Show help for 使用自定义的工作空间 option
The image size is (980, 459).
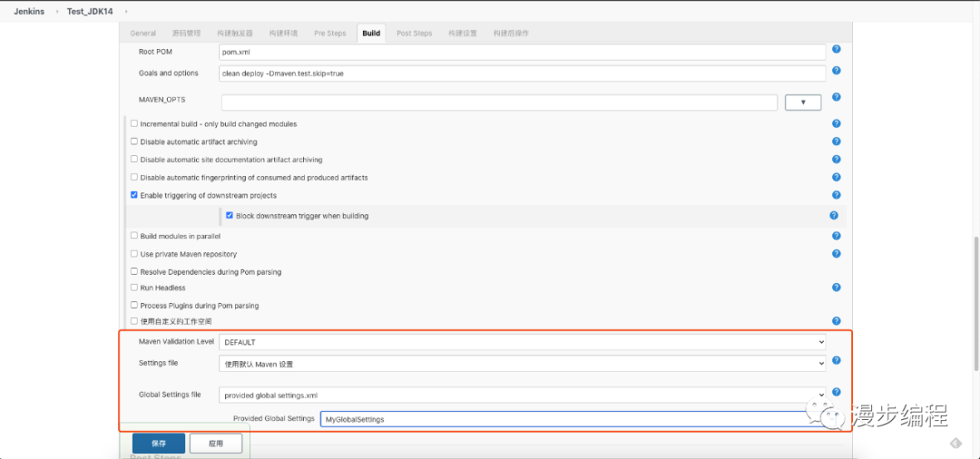[x=837, y=321]
